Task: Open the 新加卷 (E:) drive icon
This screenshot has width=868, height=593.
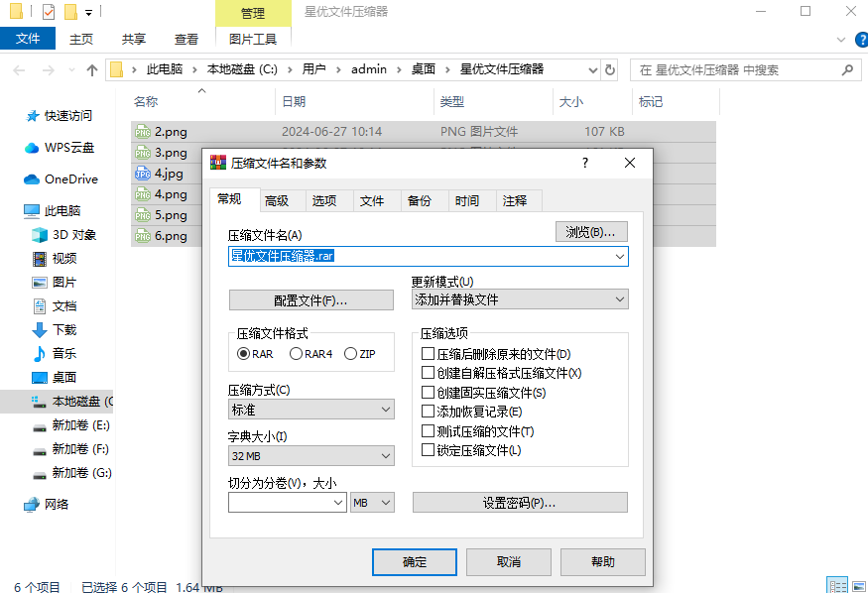Action: click(x=40, y=427)
